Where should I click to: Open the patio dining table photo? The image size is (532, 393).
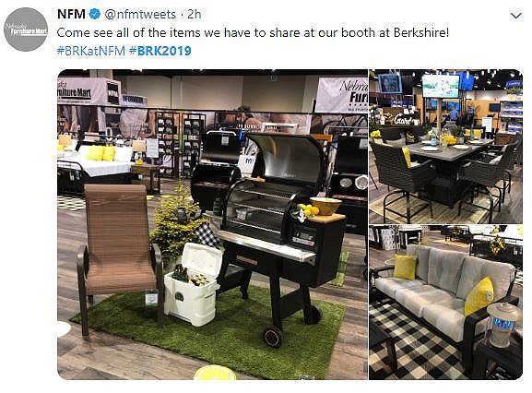pyautogui.click(x=446, y=147)
